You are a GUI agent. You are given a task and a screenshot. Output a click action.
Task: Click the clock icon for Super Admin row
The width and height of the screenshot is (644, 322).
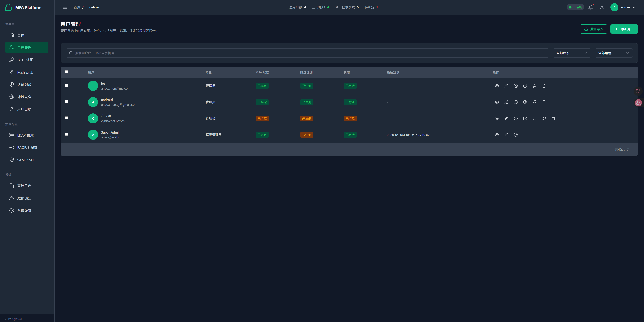pyautogui.click(x=516, y=135)
